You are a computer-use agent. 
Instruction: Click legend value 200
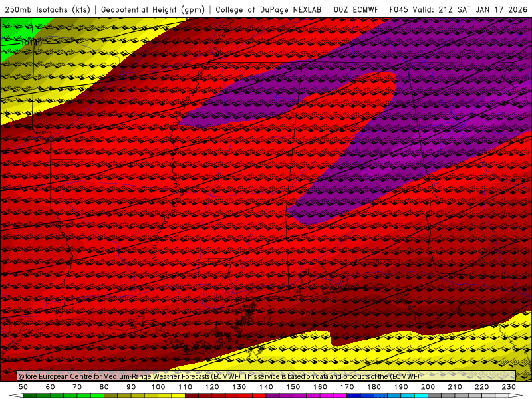click(x=428, y=387)
